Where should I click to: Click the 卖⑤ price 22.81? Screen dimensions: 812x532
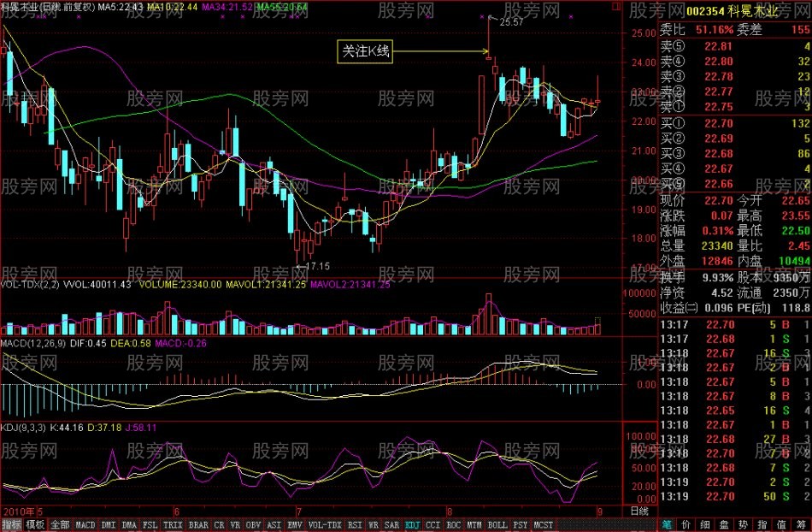coord(718,46)
